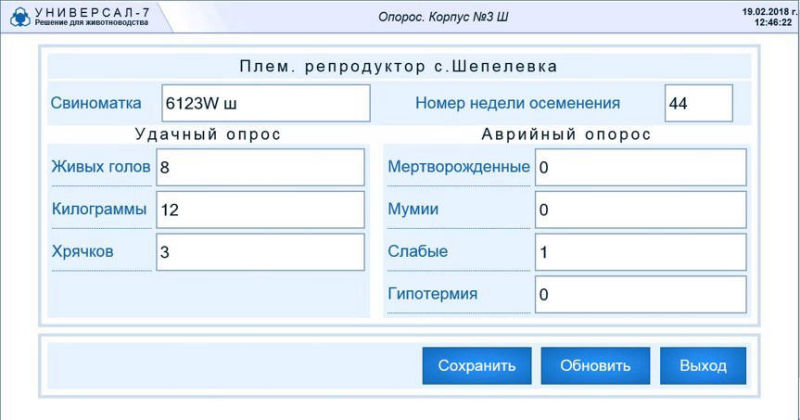
Task: Click the date and time display
Action: pyautogui.click(x=763, y=16)
